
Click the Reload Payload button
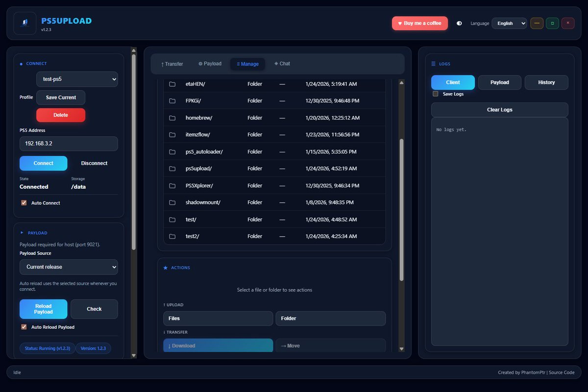(x=43, y=309)
